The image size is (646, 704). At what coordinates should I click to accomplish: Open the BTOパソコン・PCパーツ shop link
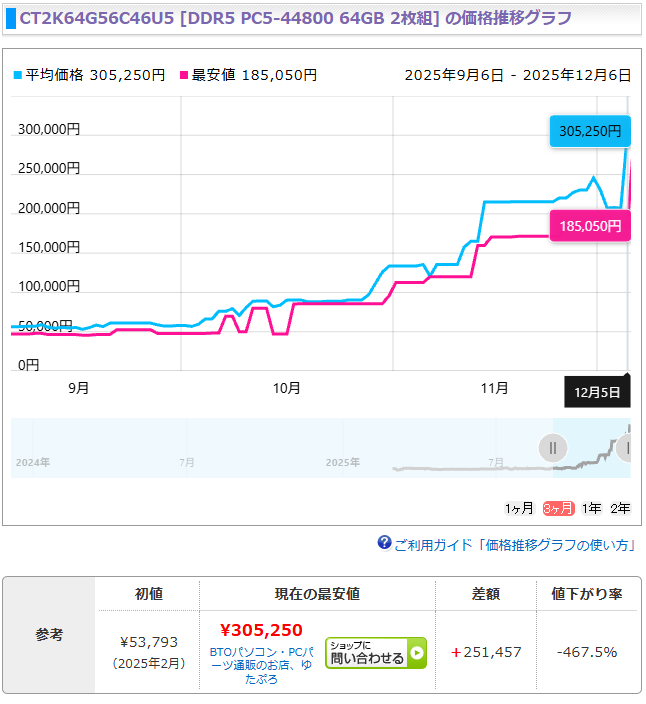(x=260, y=665)
